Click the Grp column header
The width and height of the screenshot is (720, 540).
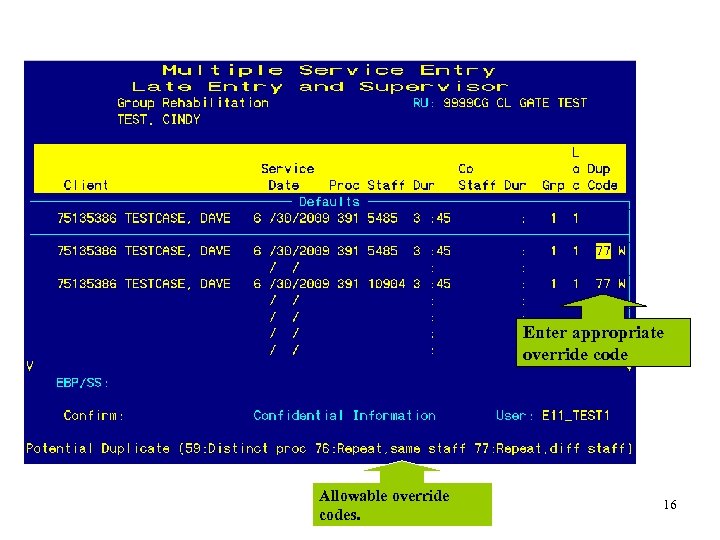coord(553,185)
